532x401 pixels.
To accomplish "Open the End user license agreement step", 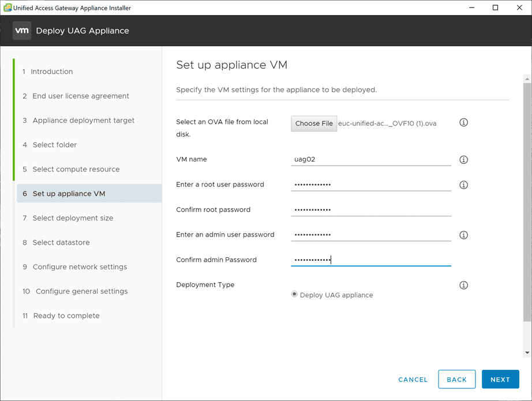I will (x=80, y=96).
